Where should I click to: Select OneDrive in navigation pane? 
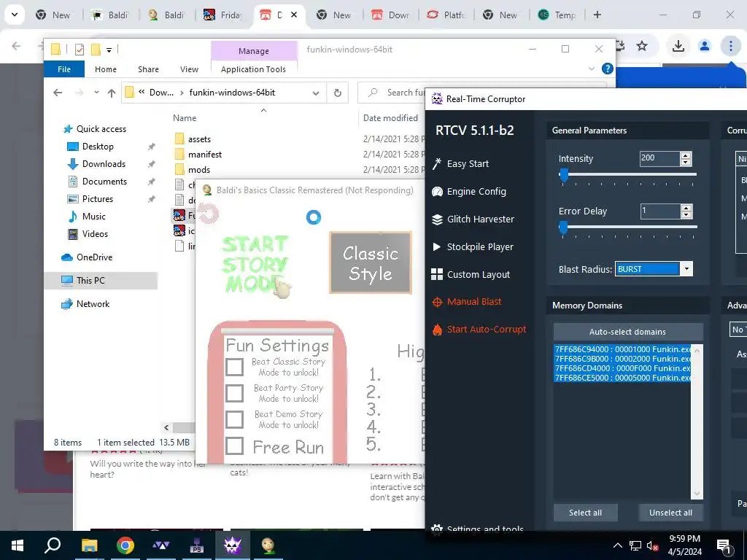(94, 257)
